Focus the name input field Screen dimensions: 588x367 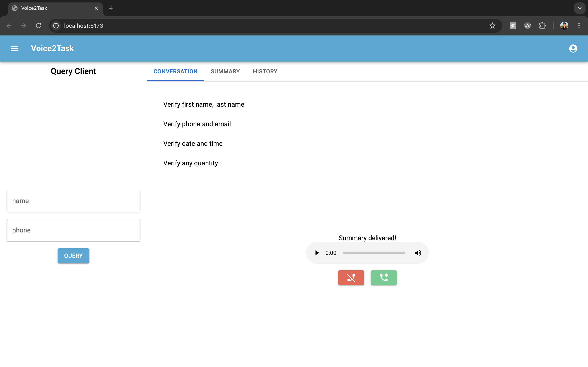(73, 201)
